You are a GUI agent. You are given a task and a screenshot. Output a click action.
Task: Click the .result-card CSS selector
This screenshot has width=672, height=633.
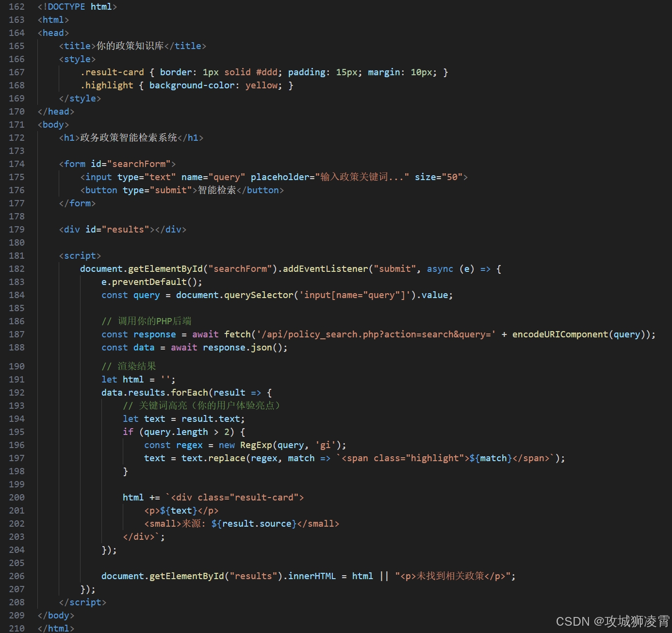click(112, 72)
